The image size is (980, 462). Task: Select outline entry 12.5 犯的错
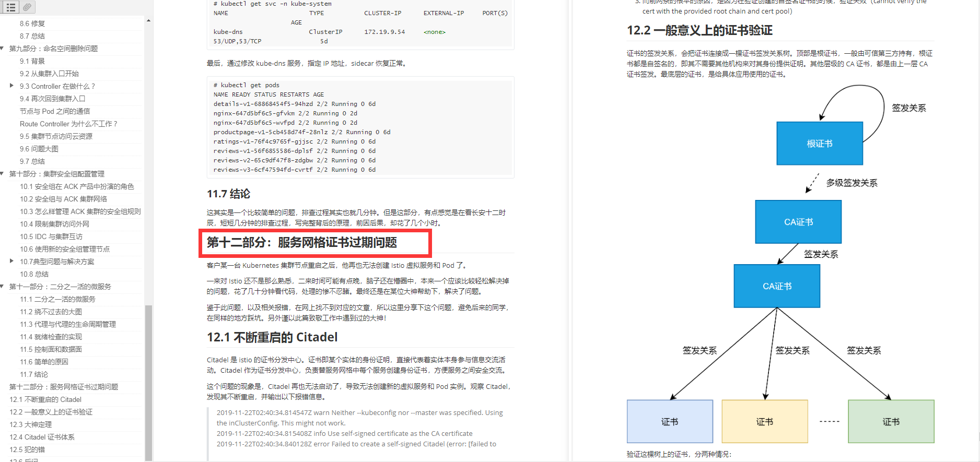(27, 449)
